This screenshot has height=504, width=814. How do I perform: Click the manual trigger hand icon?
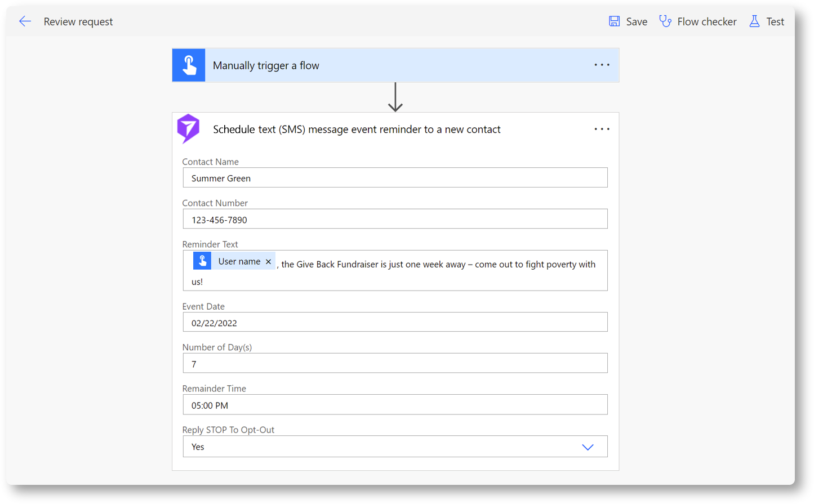click(189, 65)
